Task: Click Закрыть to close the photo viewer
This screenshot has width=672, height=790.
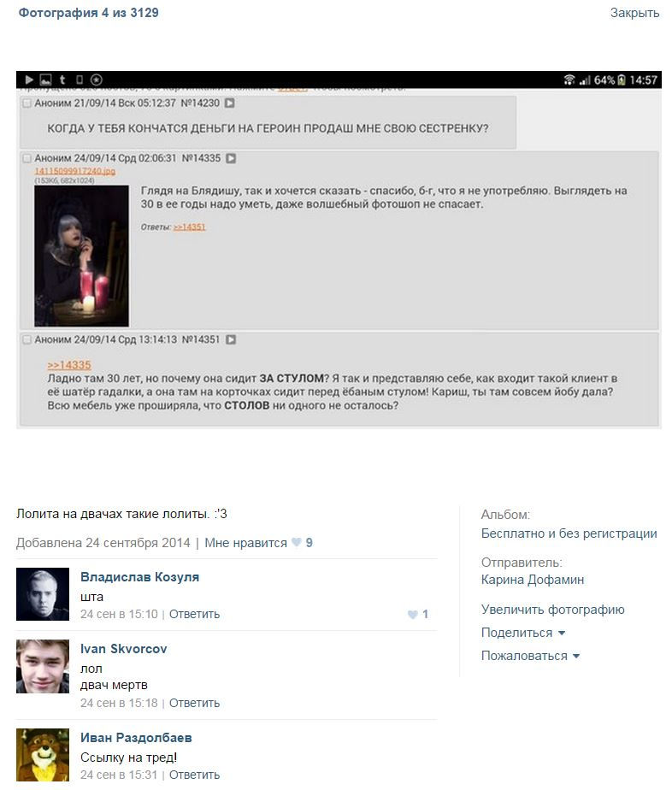Action: (634, 13)
